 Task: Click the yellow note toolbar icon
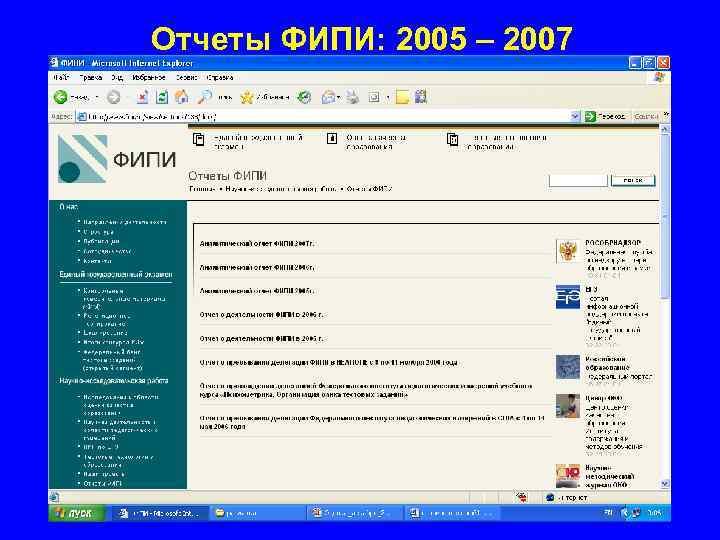pos(402,97)
